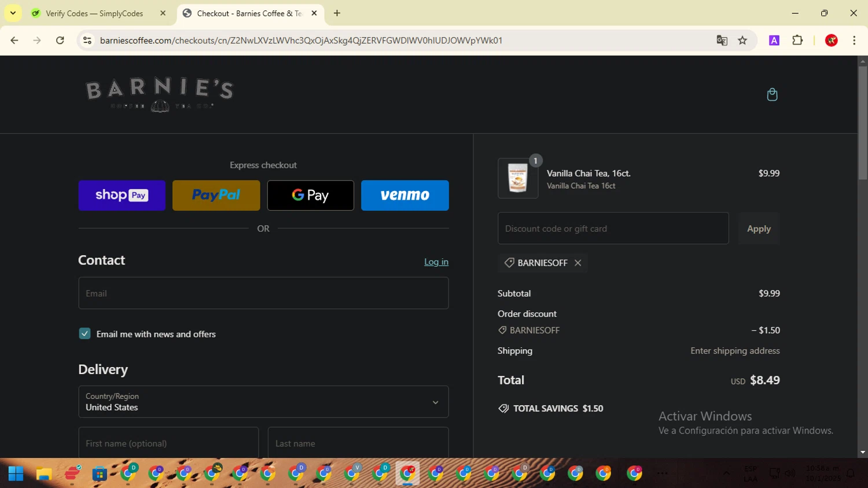Translate this page icon
868x488 pixels.
[x=722, y=41]
